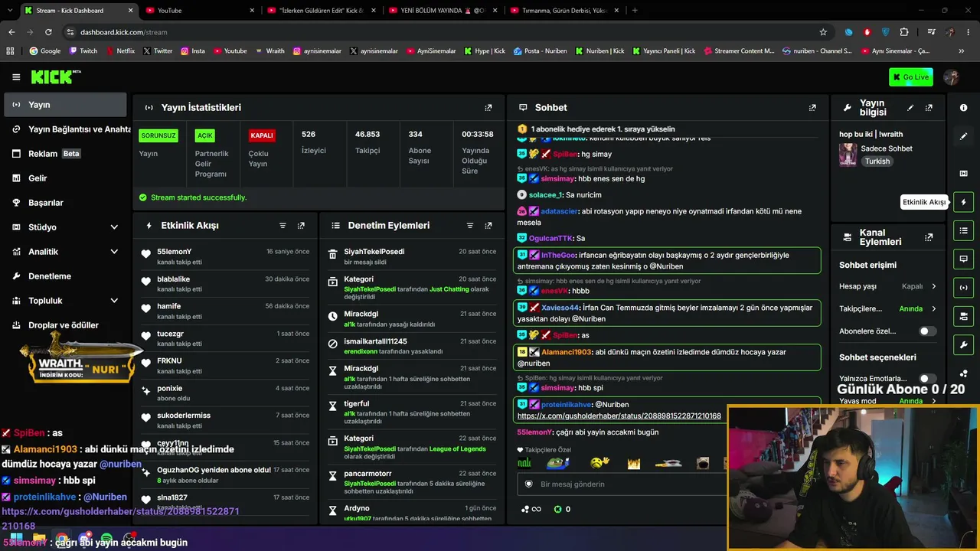The height and width of the screenshot is (551, 980).
Task: Reload the dashboard page
Action: coord(48,32)
